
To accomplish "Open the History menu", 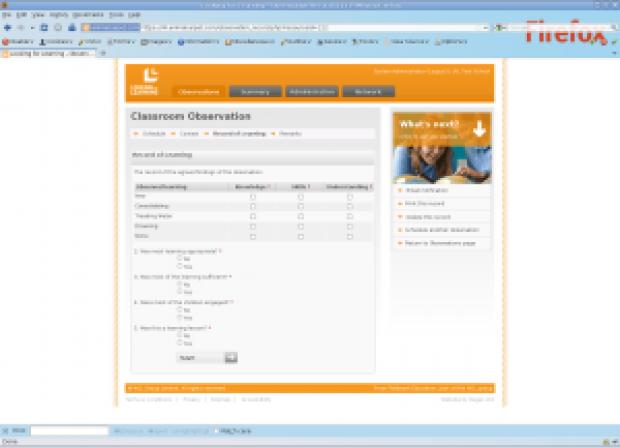I will pyautogui.click(x=59, y=15).
